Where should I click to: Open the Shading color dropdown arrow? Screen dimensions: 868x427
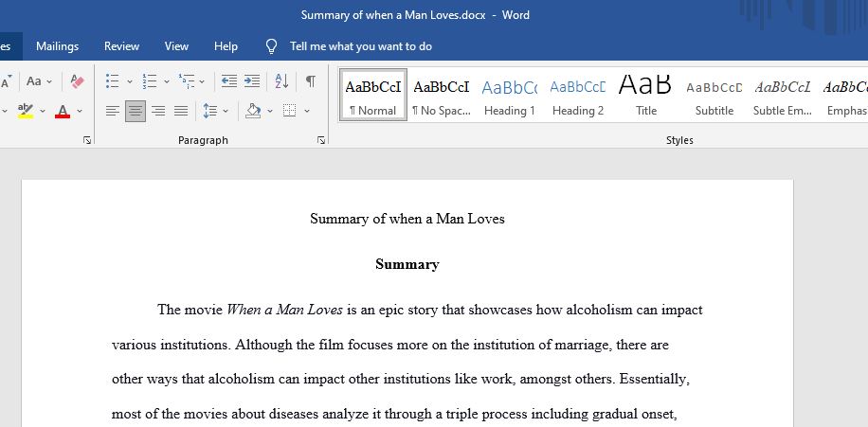pyautogui.click(x=270, y=111)
